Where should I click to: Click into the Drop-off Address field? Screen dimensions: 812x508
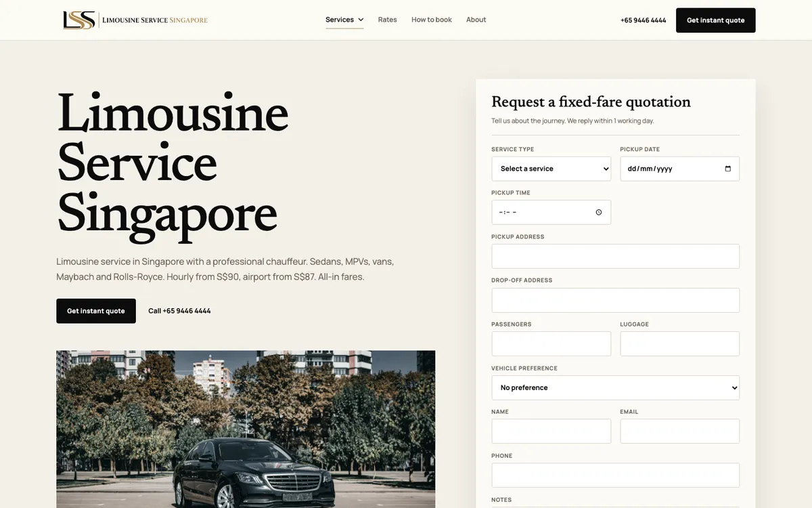coord(616,300)
